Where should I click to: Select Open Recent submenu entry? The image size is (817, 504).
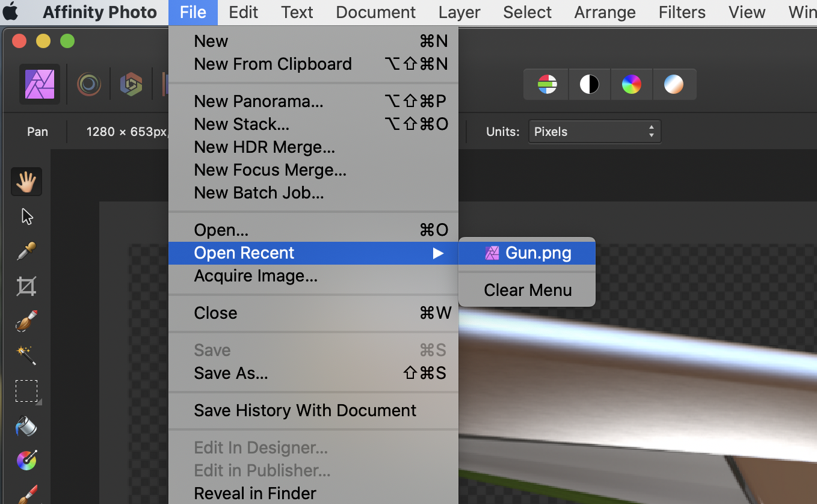click(313, 253)
